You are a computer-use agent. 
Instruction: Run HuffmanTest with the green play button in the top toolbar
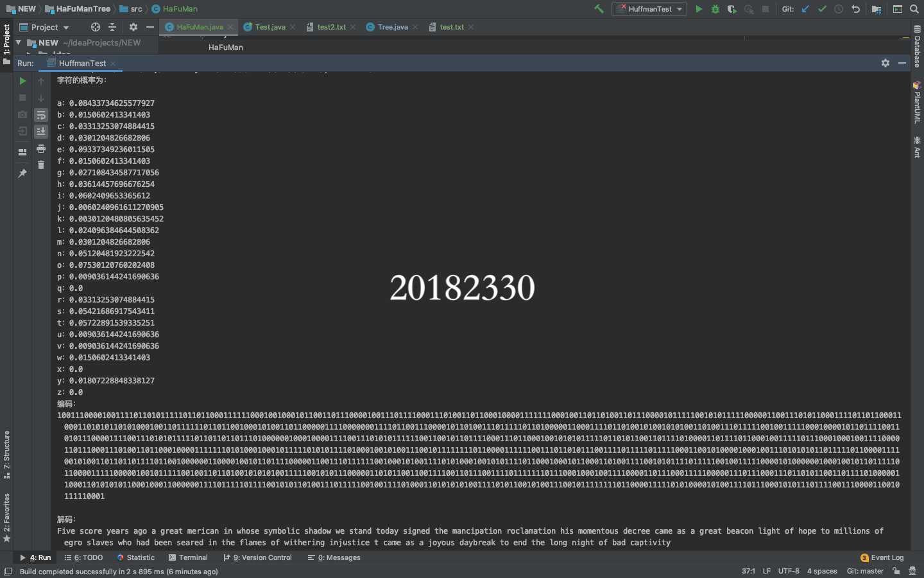pos(699,9)
